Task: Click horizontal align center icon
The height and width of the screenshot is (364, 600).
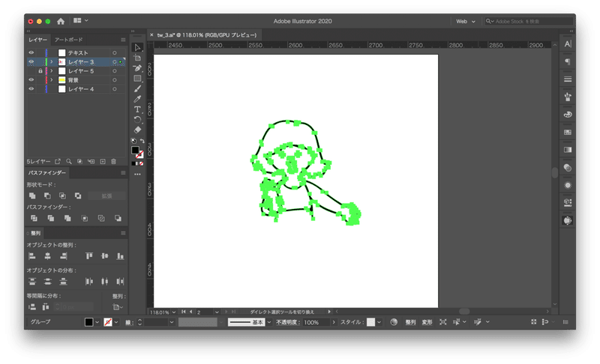Action: click(x=47, y=256)
